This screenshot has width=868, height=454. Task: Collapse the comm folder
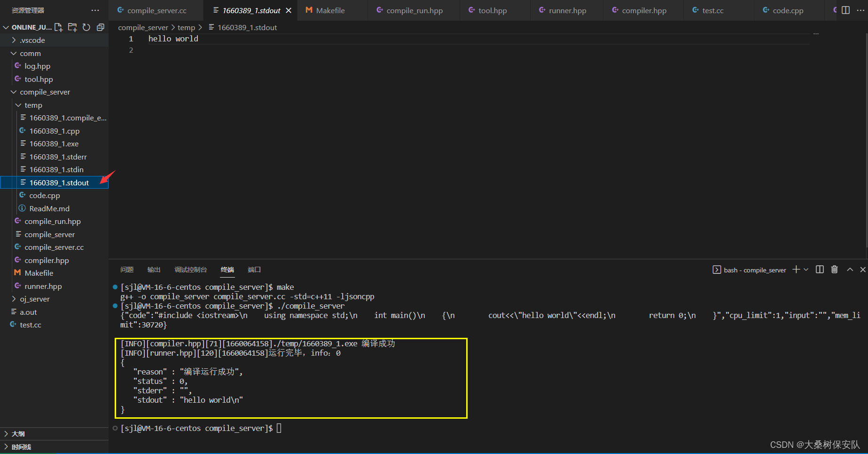tap(54, 53)
